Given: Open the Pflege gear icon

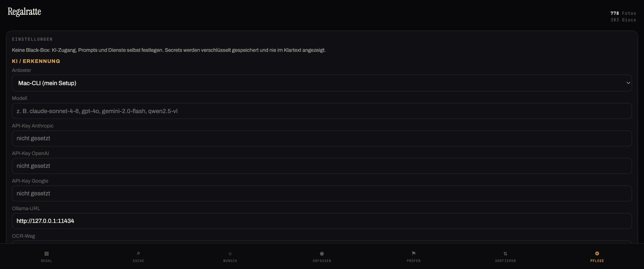Looking at the screenshot, I should pos(597,253).
